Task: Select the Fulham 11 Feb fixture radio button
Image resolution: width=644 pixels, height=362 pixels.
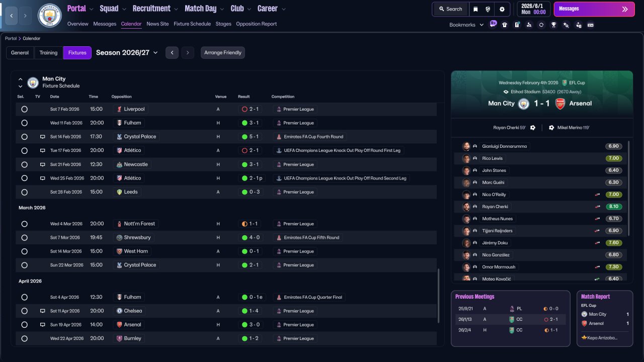Action: (x=24, y=123)
